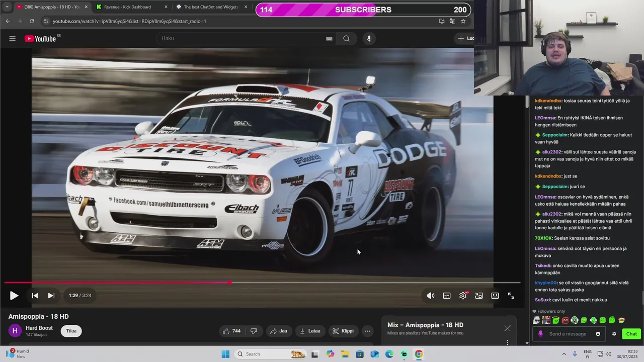Insert the sunglasses emote
Viewport: 644px width, 362px height.
(537, 320)
